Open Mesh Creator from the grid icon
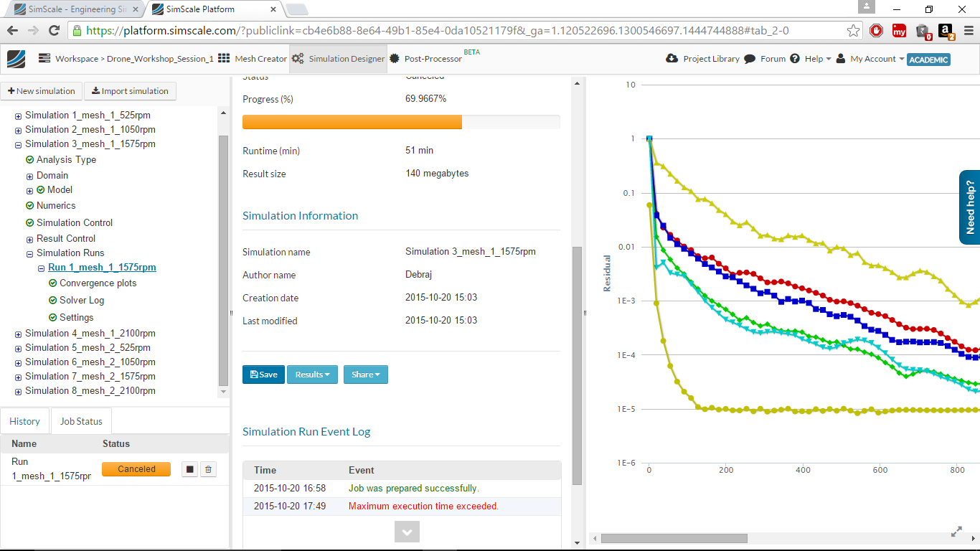This screenshot has height=551, width=980. (x=224, y=58)
